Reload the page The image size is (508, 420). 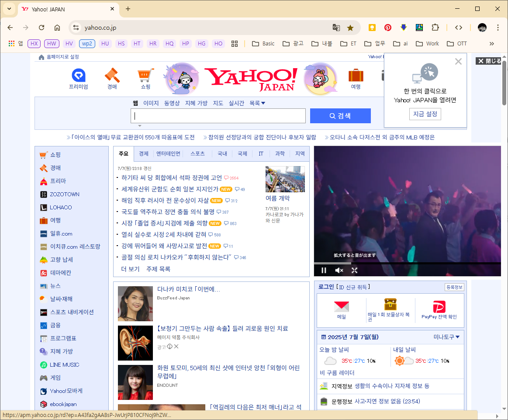(x=41, y=28)
